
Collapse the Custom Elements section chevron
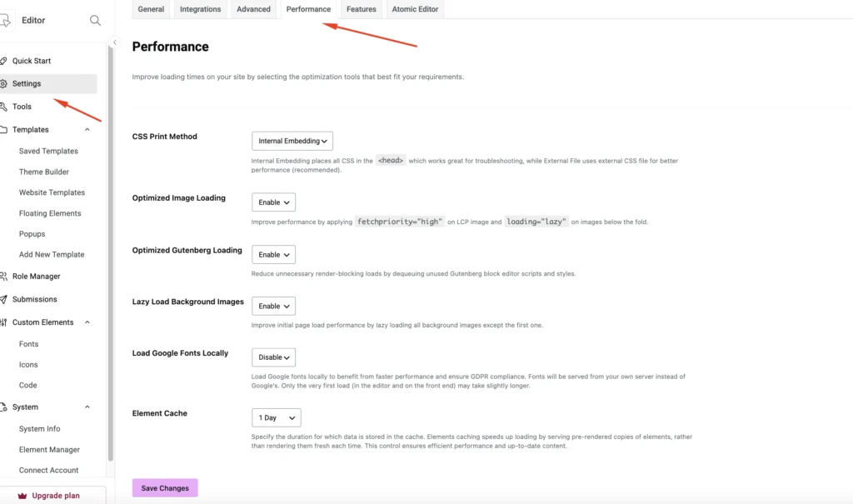87,322
